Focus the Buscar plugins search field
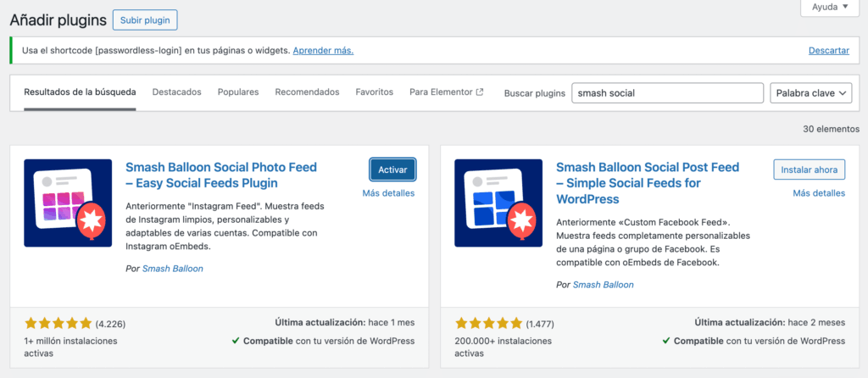Image resolution: width=868 pixels, height=378 pixels. 667,93
